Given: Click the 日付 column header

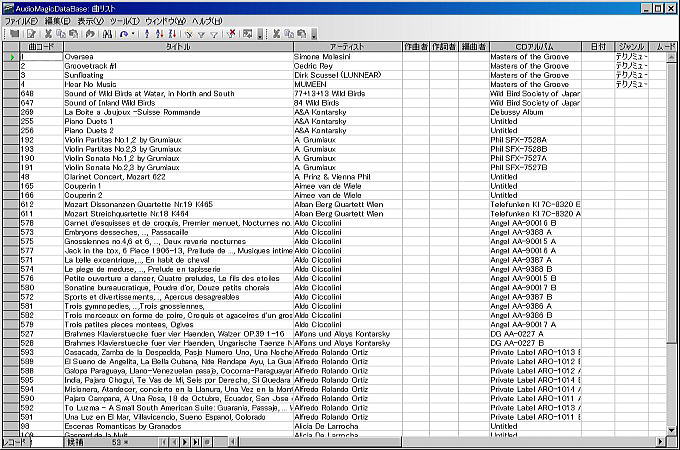Looking at the screenshot, I should 598,46.
